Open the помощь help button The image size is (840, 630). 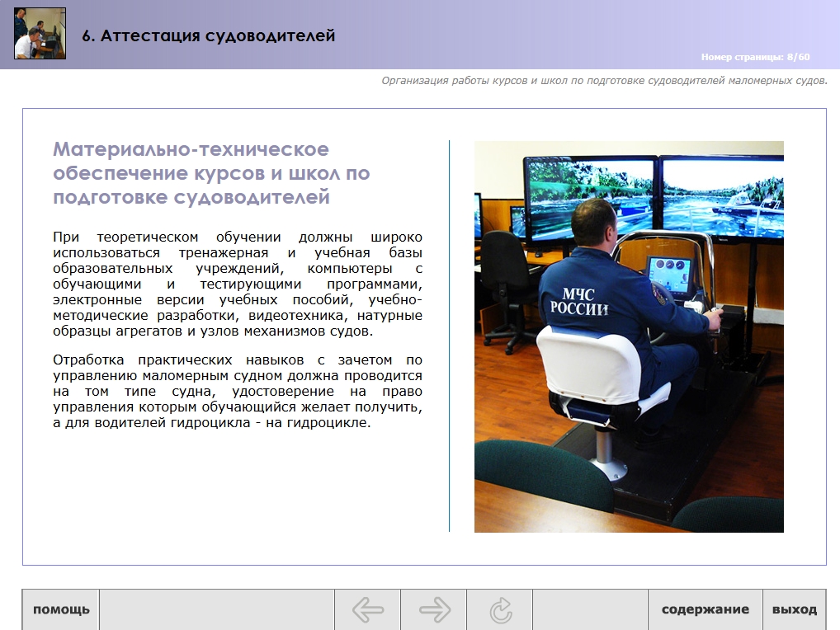click(61, 609)
